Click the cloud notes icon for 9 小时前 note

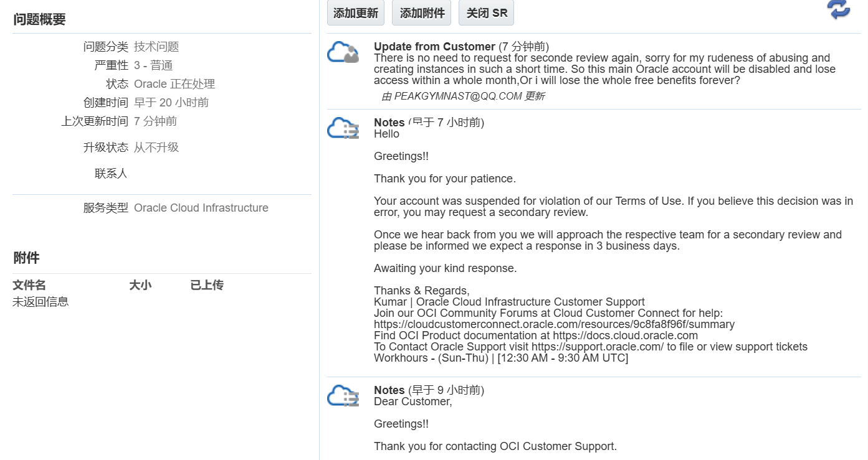343,396
